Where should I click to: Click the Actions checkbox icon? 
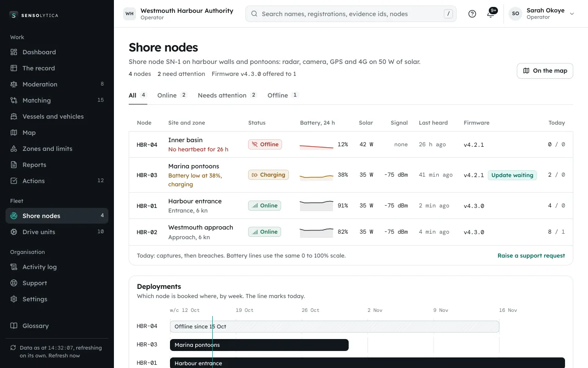pyautogui.click(x=14, y=181)
